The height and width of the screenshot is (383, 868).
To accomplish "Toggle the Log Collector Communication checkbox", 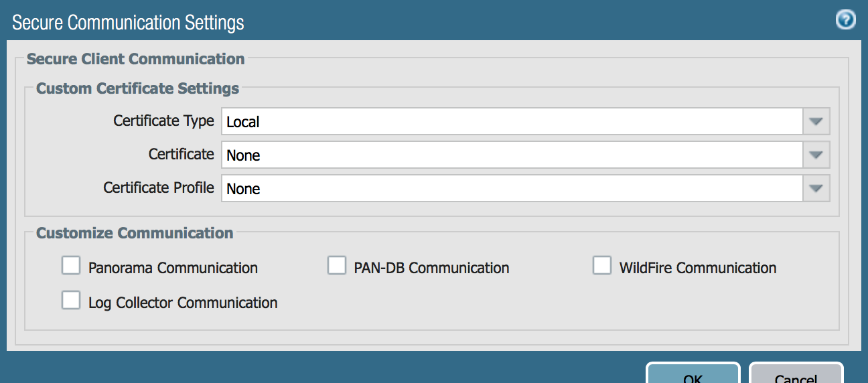I will [71, 300].
